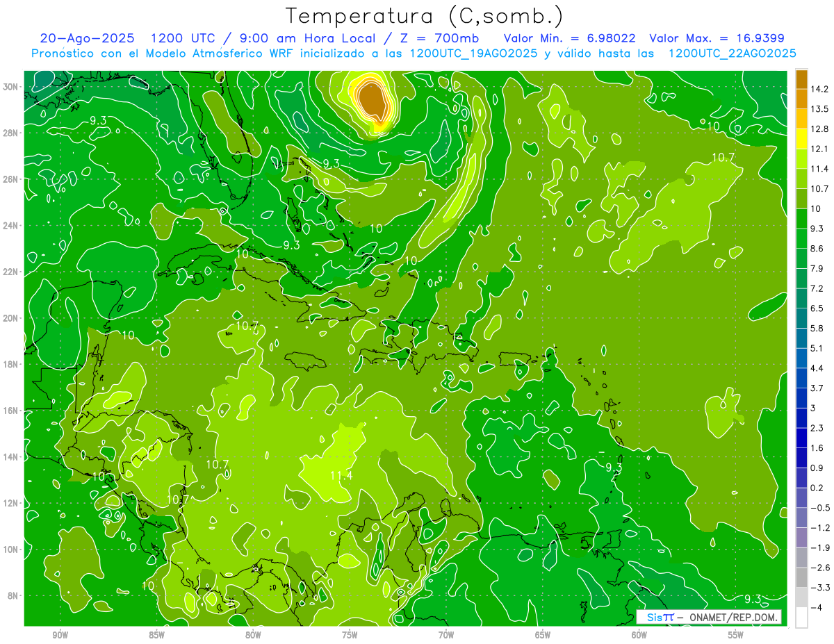Click the 90W longitude axis label
This screenshot has height=644, width=834.
60,635
